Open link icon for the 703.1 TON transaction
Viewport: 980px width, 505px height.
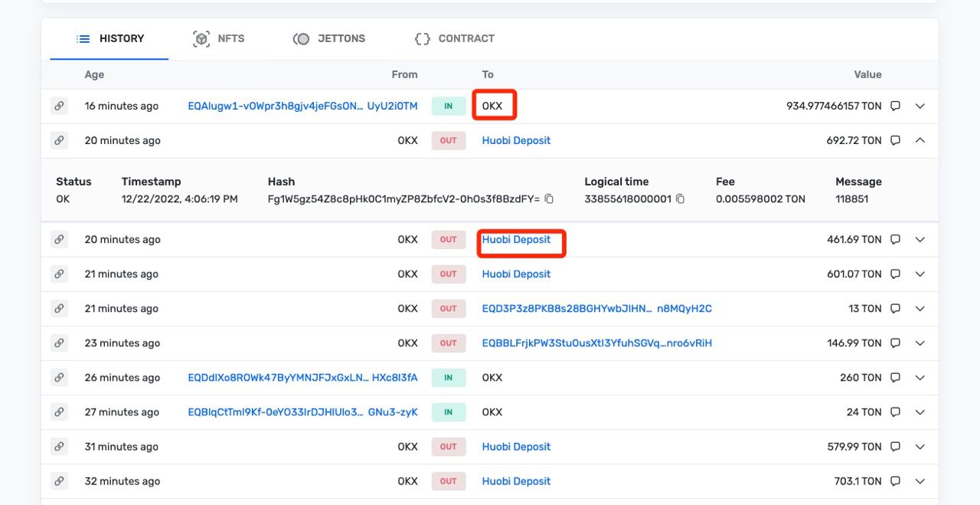pos(59,481)
